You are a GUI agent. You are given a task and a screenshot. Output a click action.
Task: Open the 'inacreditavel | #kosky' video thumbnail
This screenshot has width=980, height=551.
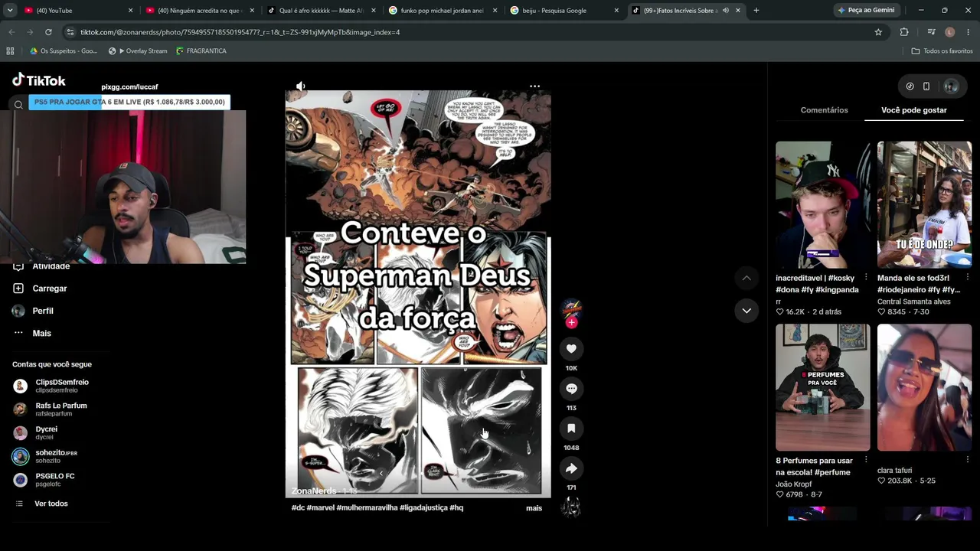823,205
